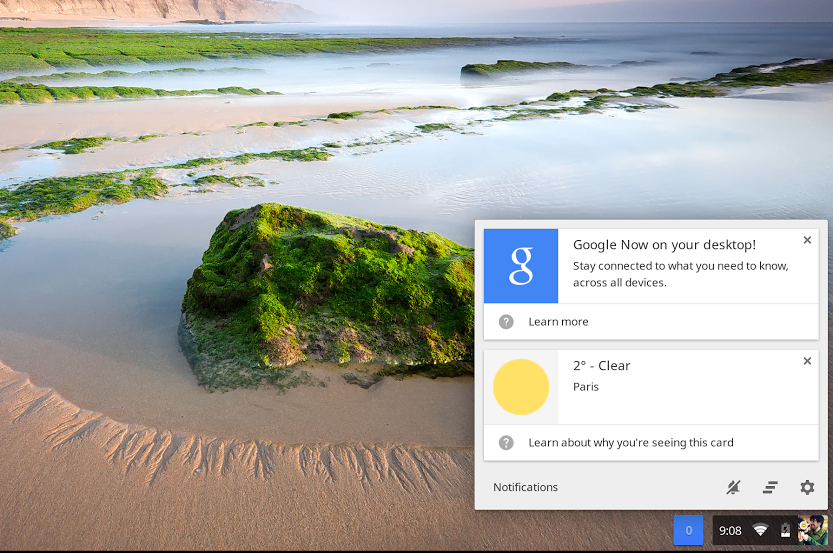Click the question mark icon on weather card

click(506, 443)
